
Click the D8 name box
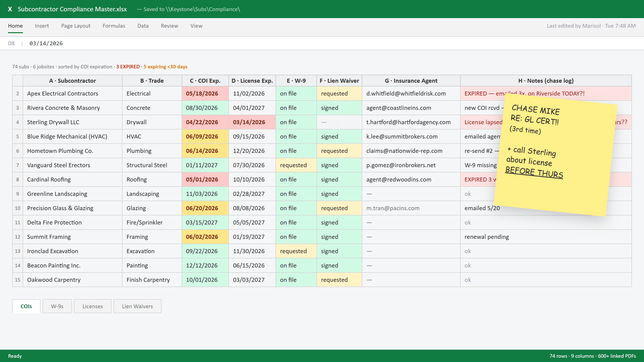click(x=11, y=43)
